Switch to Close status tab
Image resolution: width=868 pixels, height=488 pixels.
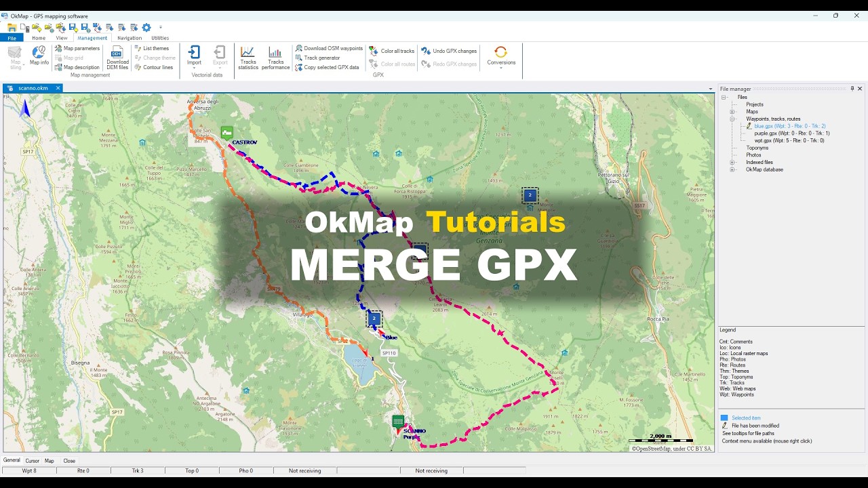tap(69, 461)
